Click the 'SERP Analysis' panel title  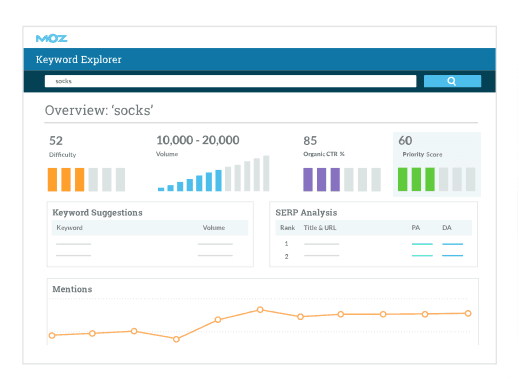(306, 213)
